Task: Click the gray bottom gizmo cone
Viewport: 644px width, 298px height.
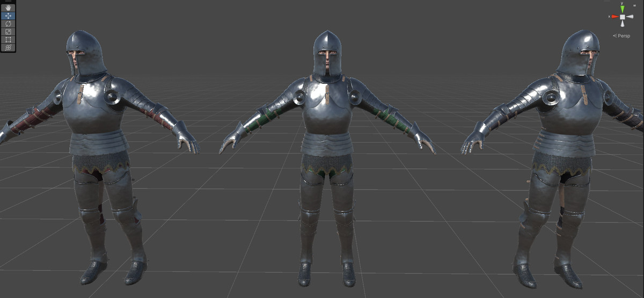Action: pyautogui.click(x=623, y=25)
